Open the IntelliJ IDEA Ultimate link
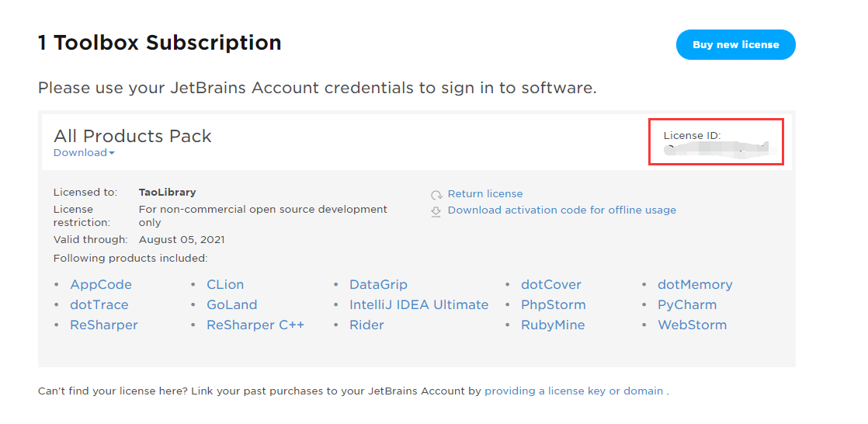 pos(419,305)
